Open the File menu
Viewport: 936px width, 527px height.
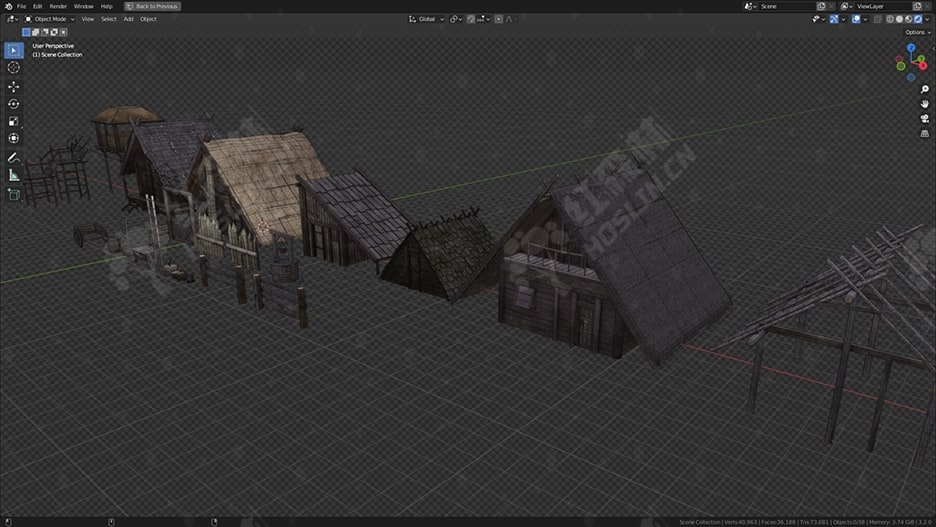[21, 6]
